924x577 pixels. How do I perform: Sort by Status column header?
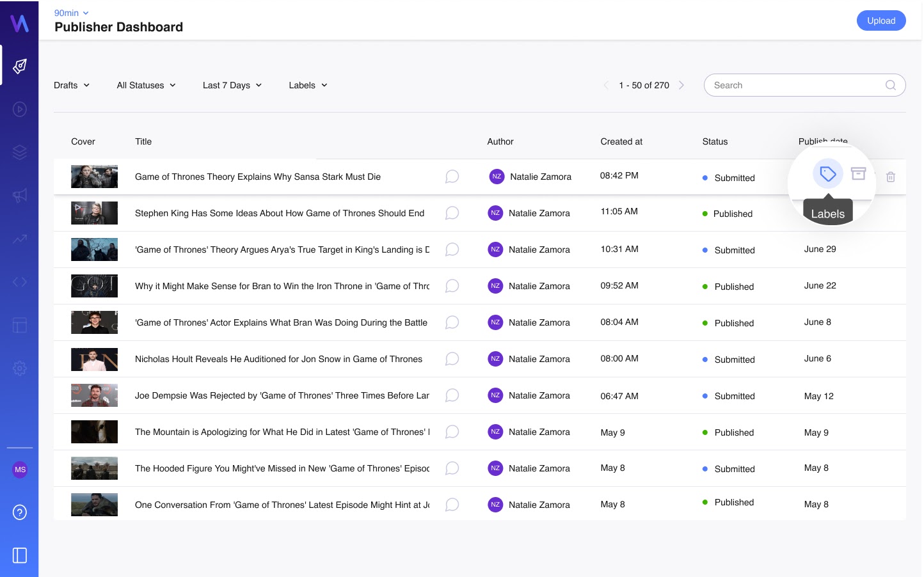[715, 141]
